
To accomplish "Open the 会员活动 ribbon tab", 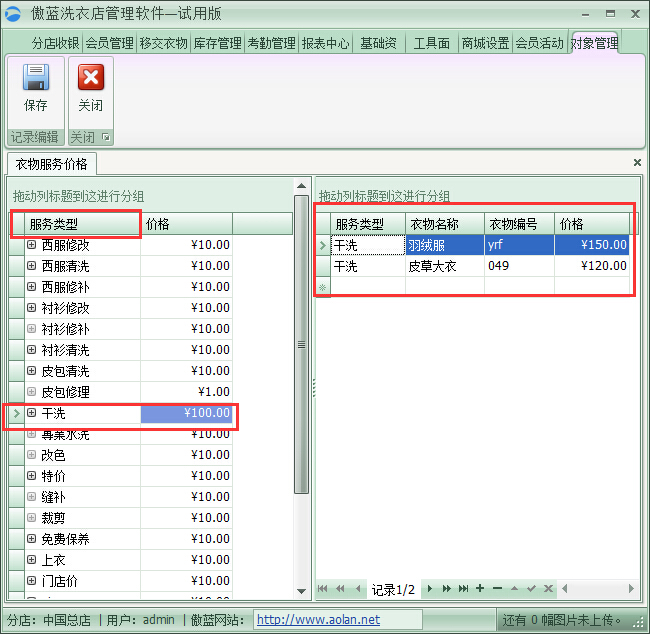I will pos(539,43).
